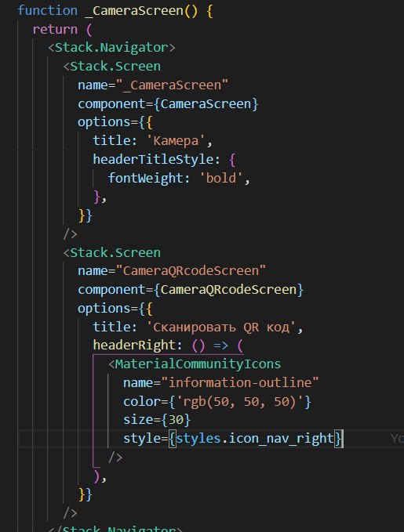The width and height of the screenshot is (404, 532).
Task: Click the color 'rgb(50, 50, 50)' value
Action: click(x=240, y=402)
